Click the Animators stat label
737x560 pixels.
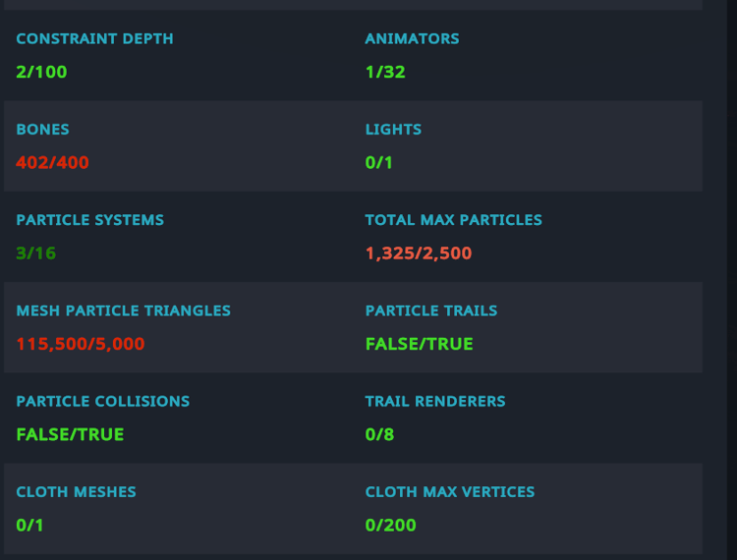[x=412, y=39]
